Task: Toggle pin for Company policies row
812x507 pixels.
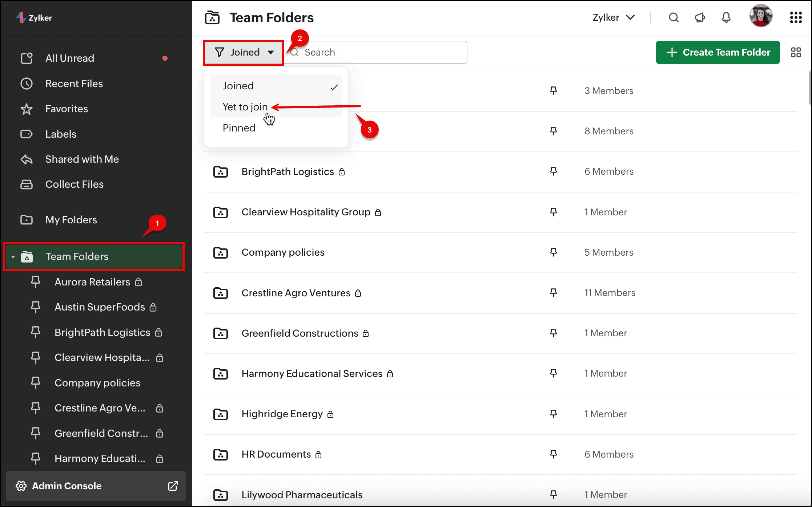Action: click(x=553, y=252)
